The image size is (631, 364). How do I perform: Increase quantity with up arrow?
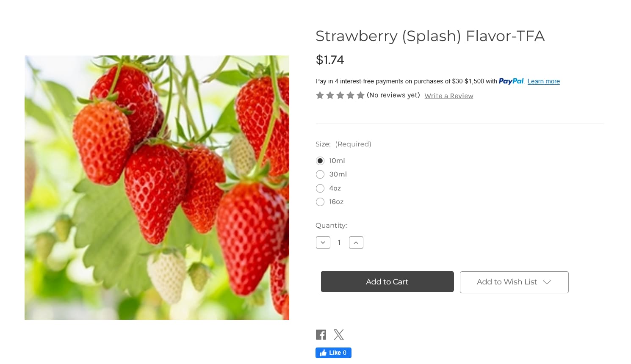(x=356, y=243)
